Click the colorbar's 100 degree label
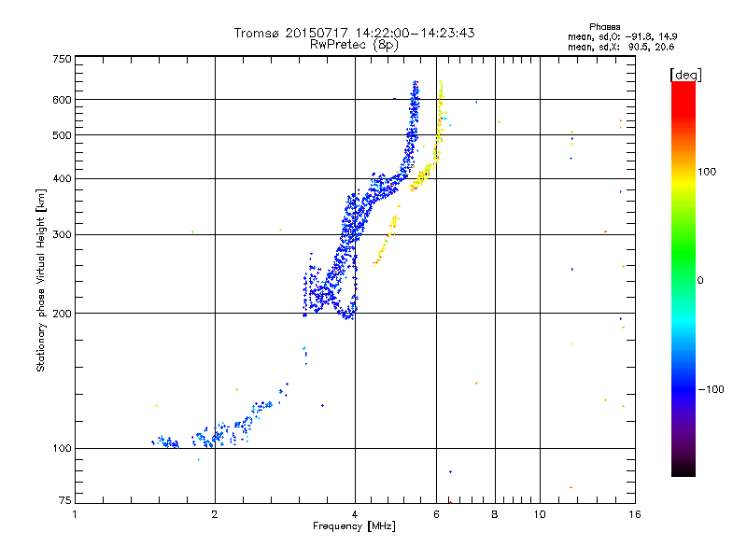The height and width of the screenshot is (560, 747). click(707, 172)
